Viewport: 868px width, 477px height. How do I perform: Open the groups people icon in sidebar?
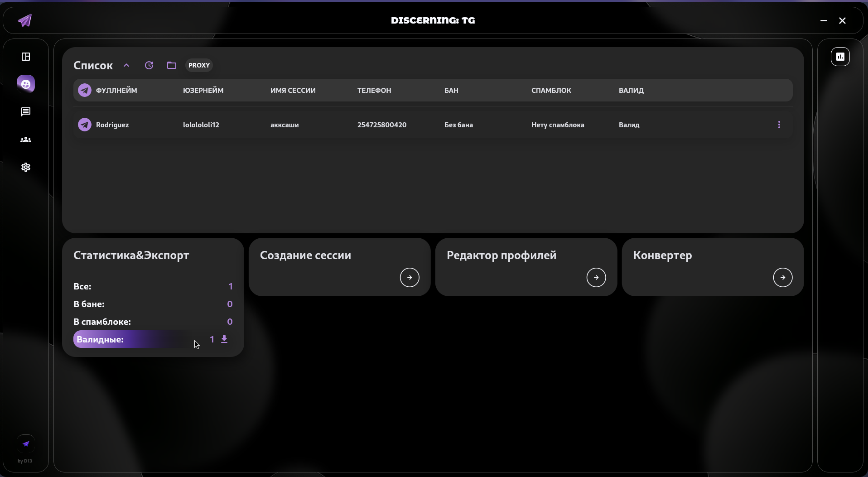(26, 140)
